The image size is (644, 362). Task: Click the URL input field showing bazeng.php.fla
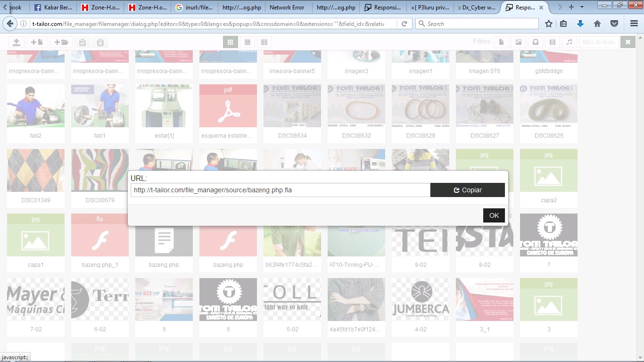[280, 190]
